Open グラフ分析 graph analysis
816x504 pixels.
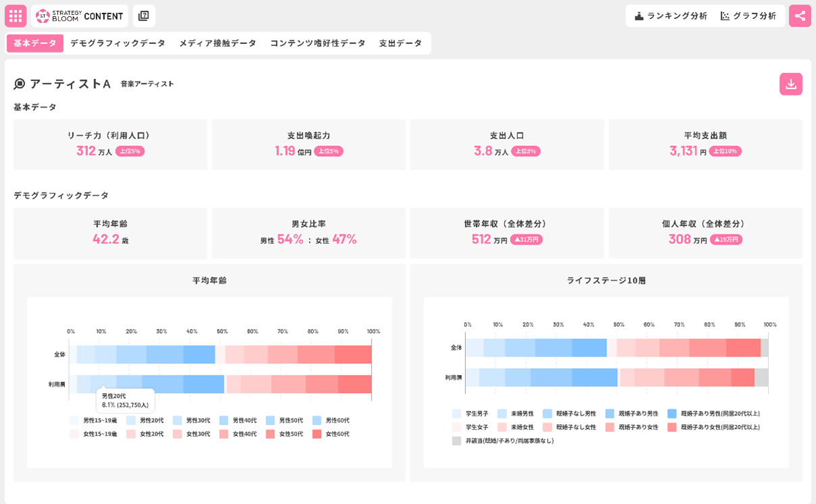tap(748, 16)
